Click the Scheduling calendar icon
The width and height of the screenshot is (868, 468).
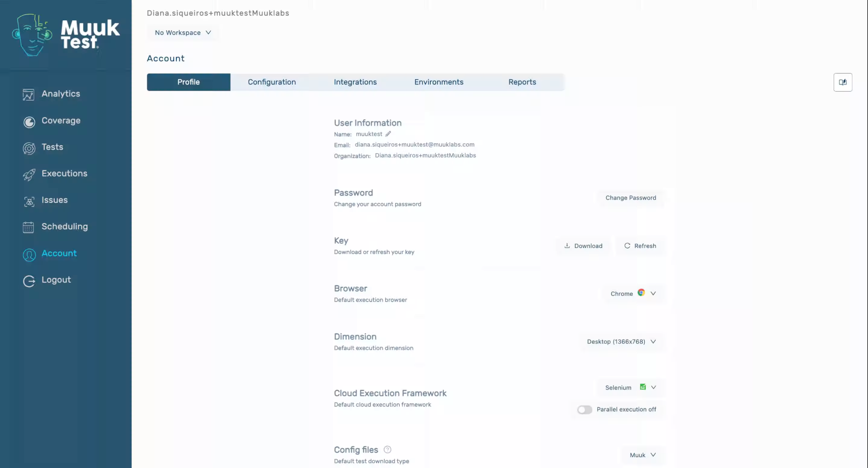pos(28,227)
